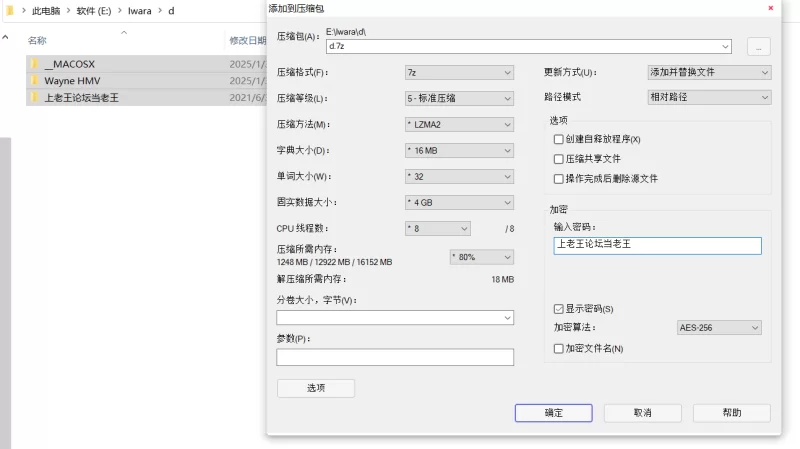This screenshot has width=800, height=449.
Task: Click the archive name d.7z field
Action: [529, 46]
